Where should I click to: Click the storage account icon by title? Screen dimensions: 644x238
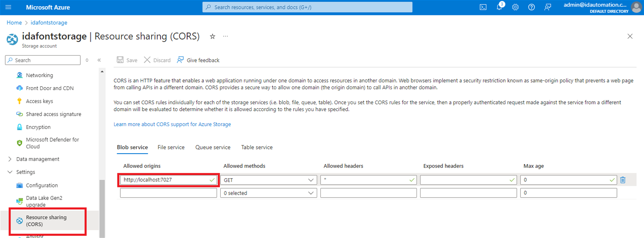point(13,39)
